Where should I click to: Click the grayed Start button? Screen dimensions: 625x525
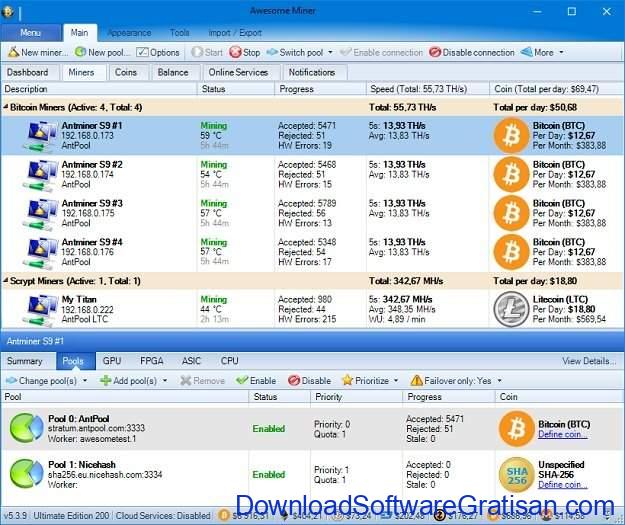(207, 52)
